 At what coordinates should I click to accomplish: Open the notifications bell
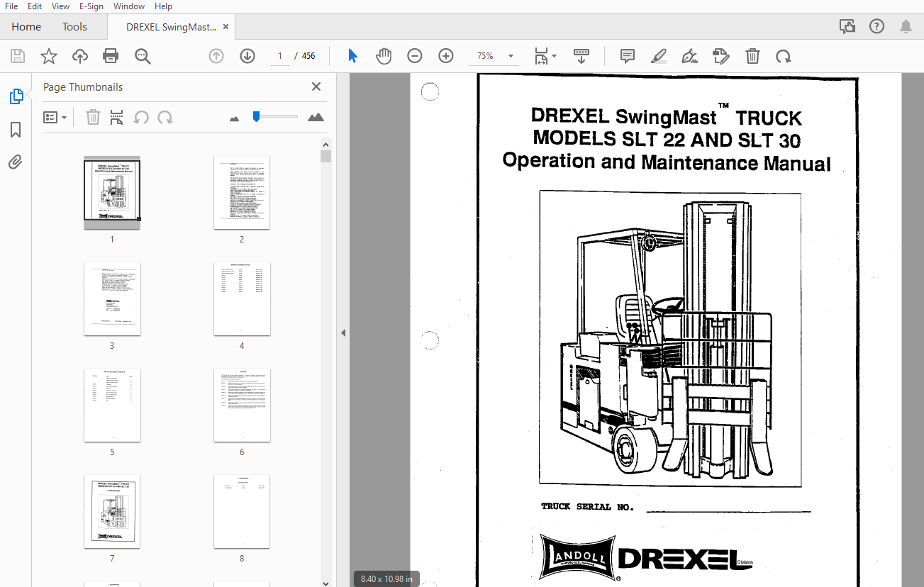tap(906, 27)
